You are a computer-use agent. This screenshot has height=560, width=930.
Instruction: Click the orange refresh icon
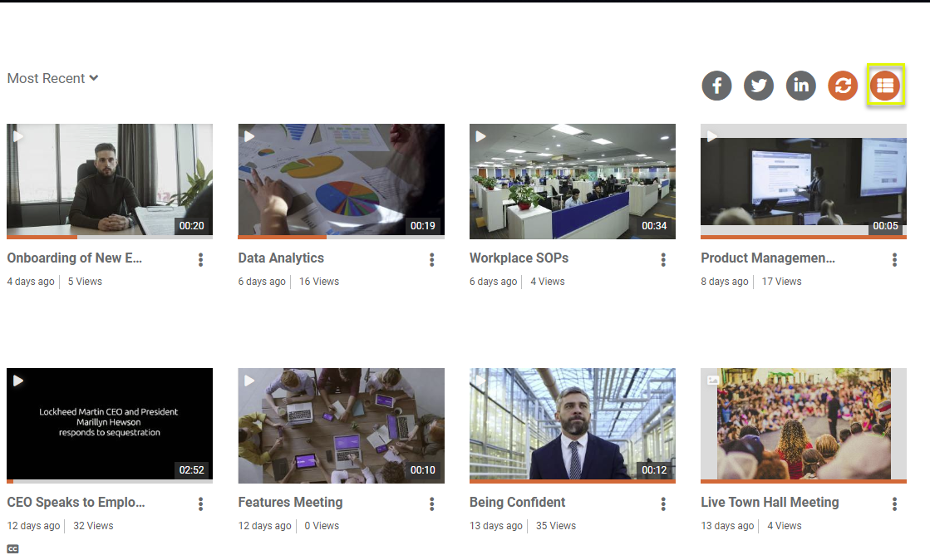point(843,85)
